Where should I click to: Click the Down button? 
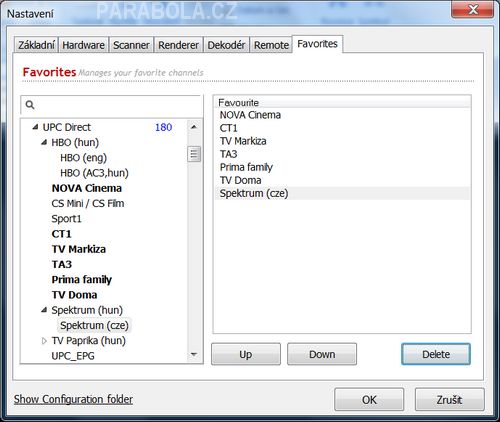pyautogui.click(x=322, y=354)
